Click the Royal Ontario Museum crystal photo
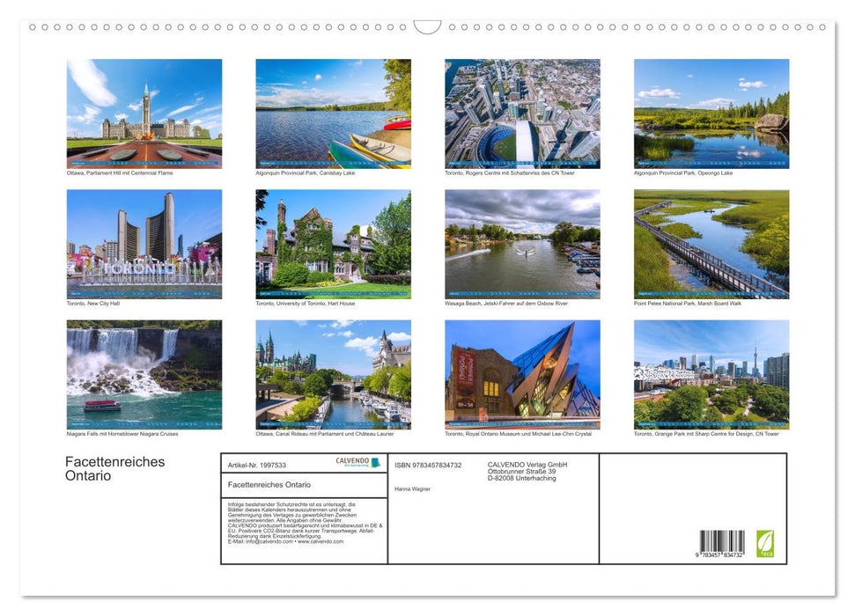Screen dimensions: 855x616 point(522,373)
